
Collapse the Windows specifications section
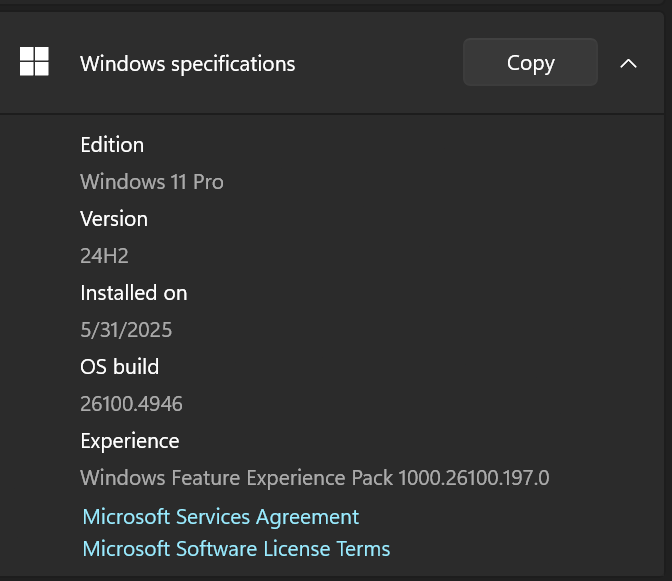(x=628, y=63)
